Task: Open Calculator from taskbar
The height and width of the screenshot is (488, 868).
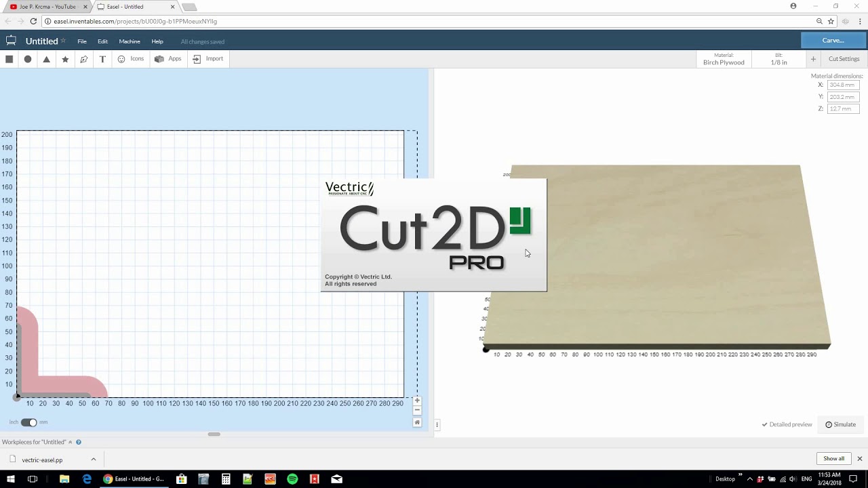Action: click(x=226, y=479)
